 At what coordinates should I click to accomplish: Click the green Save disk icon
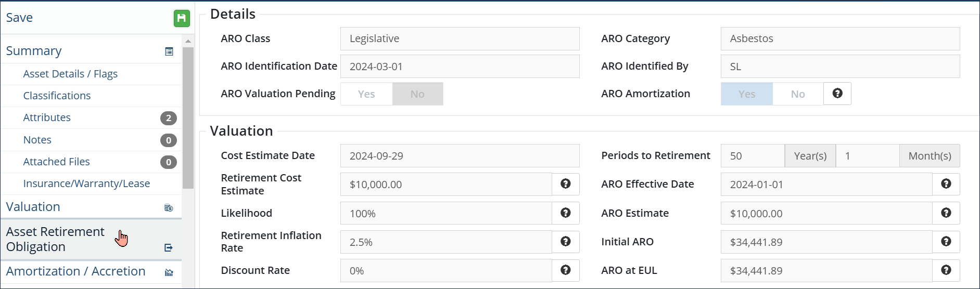click(181, 18)
